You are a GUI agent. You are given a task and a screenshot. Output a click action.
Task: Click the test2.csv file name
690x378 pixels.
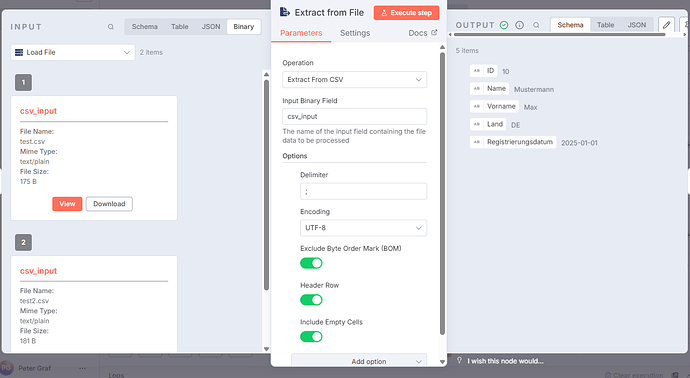(x=34, y=301)
